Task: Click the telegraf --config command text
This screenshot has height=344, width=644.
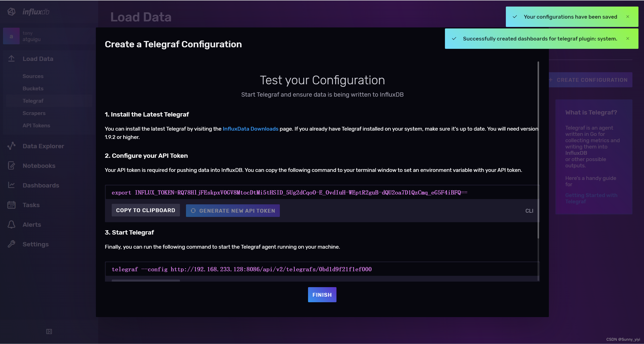Action: click(242, 269)
